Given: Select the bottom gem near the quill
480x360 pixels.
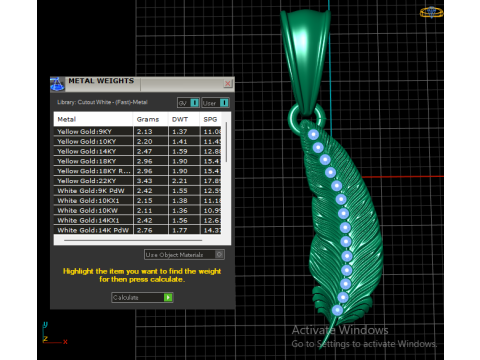Looking at the screenshot, I should pos(337,310).
